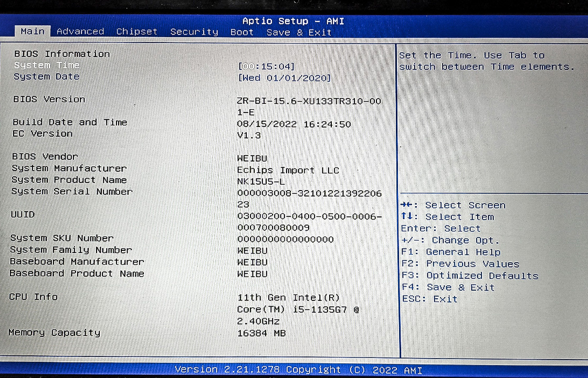Select the Main tab
Viewport: 588px width, 378px height.
pyautogui.click(x=32, y=31)
